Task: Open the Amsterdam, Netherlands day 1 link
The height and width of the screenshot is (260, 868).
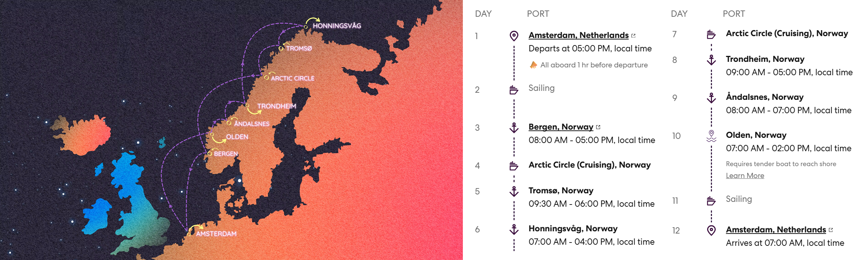Action: click(x=579, y=35)
